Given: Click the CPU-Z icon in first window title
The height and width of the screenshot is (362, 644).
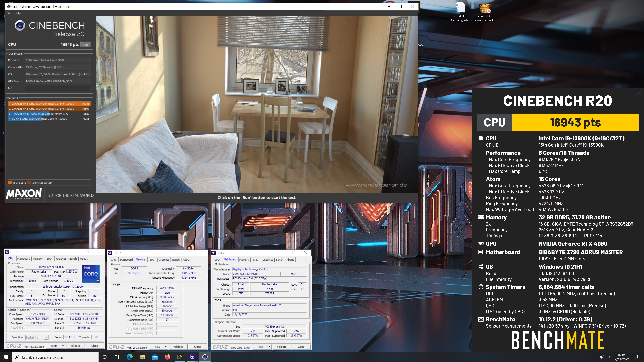Looking at the screenshot, I should (x=7, y=252).
